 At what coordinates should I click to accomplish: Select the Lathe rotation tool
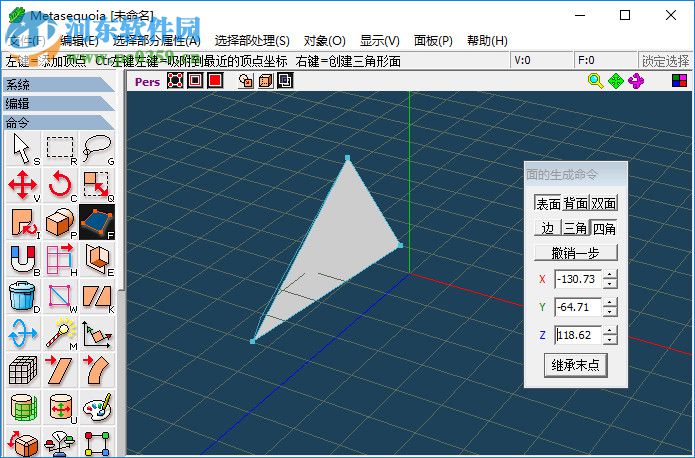coord(23,333)
